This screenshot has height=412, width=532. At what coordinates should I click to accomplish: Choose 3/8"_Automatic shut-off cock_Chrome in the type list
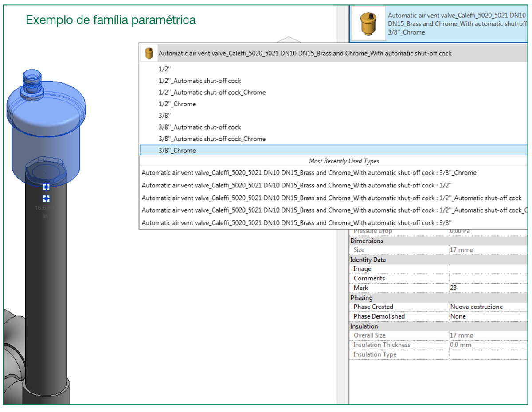(x=212, y=139)
